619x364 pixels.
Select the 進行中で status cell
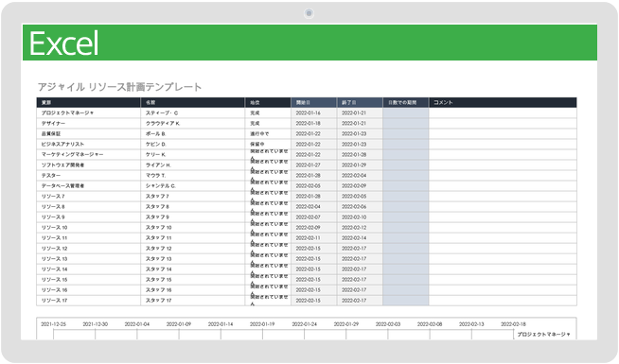268,133
